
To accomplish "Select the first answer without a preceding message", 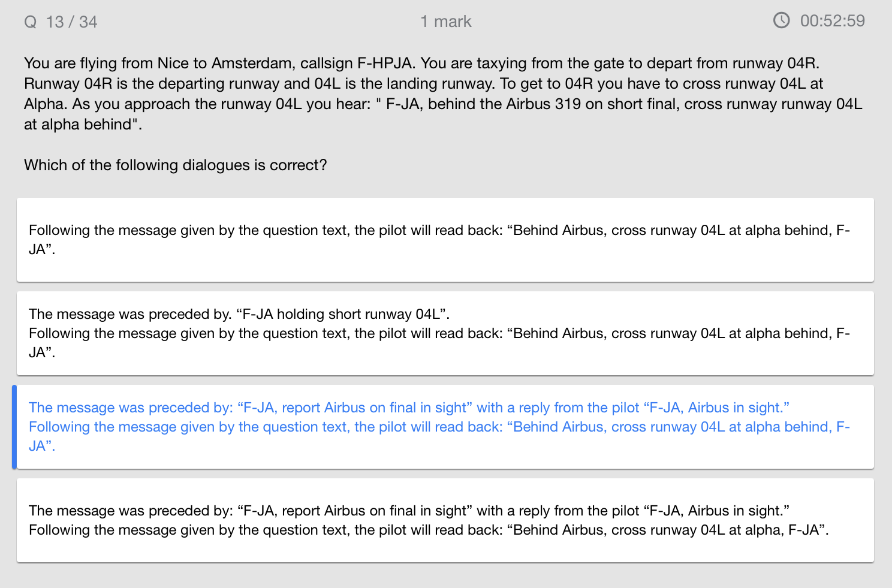I will [445, 240].
